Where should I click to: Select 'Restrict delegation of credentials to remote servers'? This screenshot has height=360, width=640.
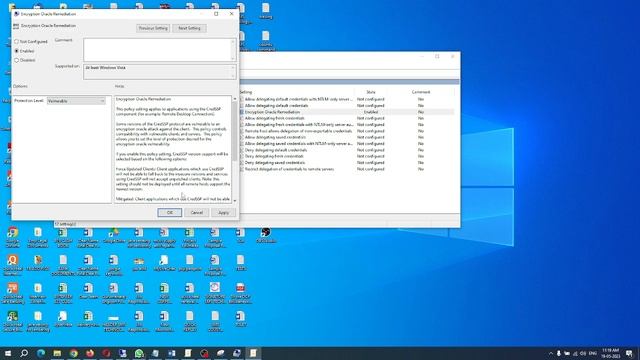tap(289, 169)
